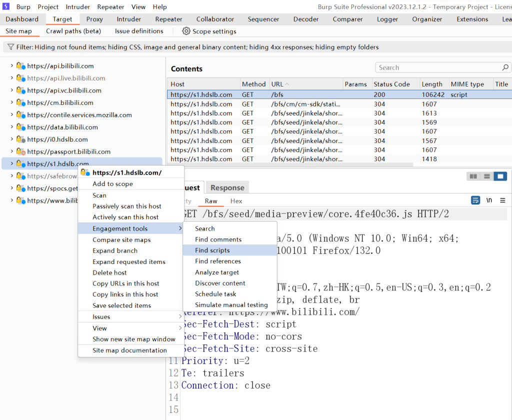Click the Burp Suite logo icon
The image size is (512, 420).
pyautogui.click(x=6, y=6)
